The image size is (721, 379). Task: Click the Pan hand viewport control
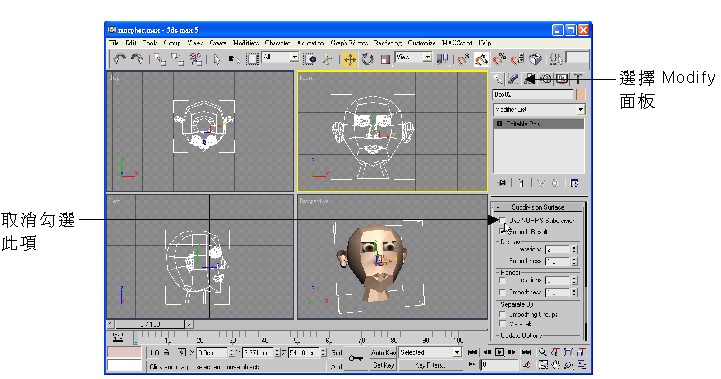click(x=556, y=365)
